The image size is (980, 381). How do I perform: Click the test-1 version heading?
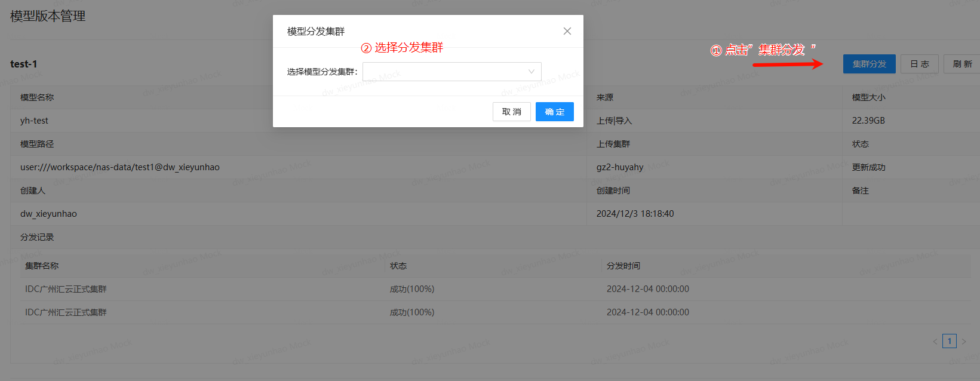pos(24,64)
